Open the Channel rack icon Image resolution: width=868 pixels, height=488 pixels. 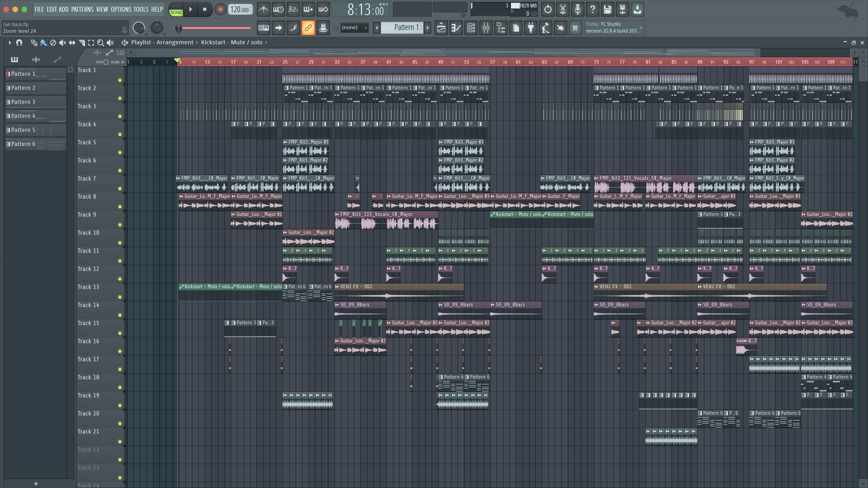pyautogui.click(x=471, y=28)
